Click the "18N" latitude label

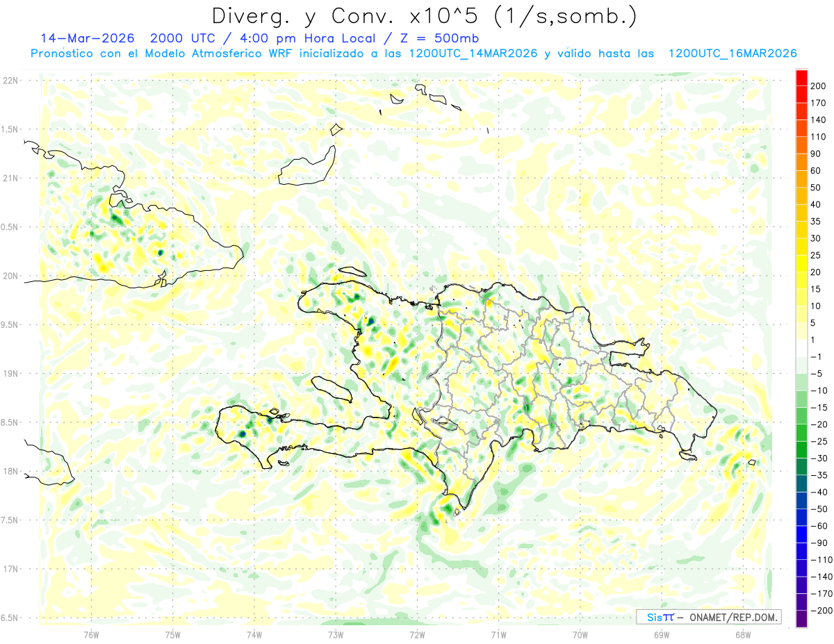point(10,472)
